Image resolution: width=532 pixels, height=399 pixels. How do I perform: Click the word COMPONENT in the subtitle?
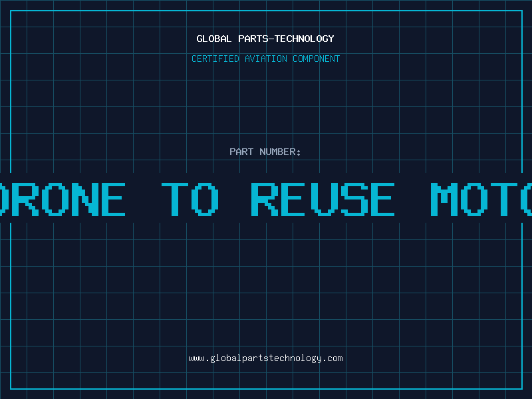point(317,59)
